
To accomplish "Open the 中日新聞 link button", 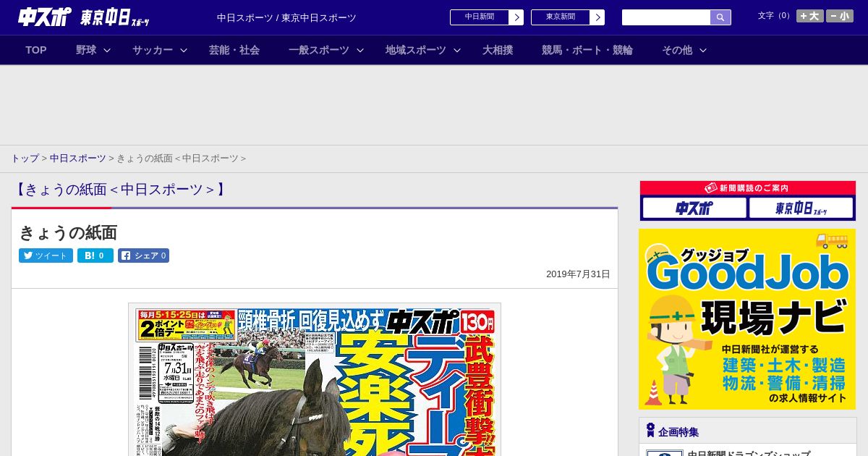I will click(x=480, y=17).
